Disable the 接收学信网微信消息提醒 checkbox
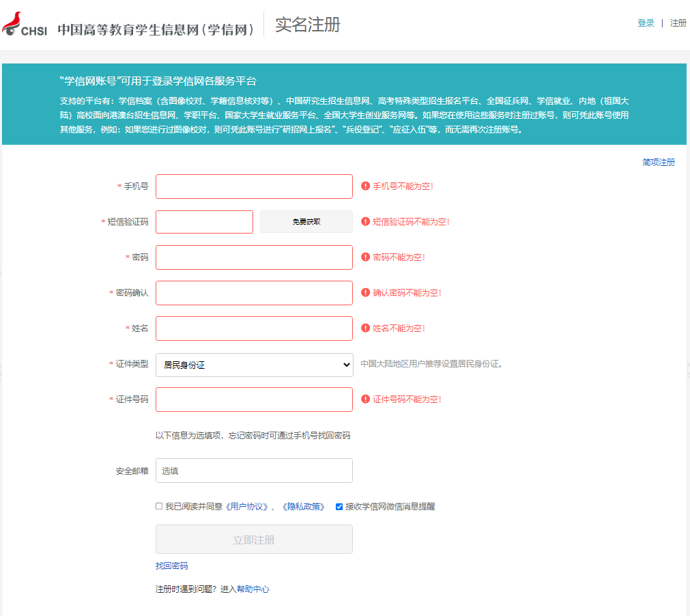 tap(339, 506)
